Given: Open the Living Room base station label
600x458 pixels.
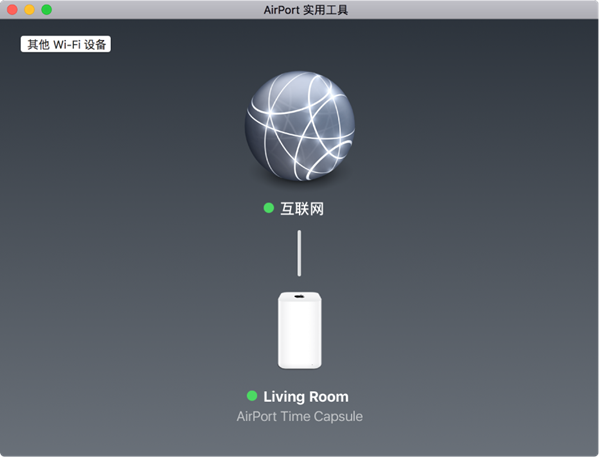Looking at the screenshot, I should tap(306, 397).
